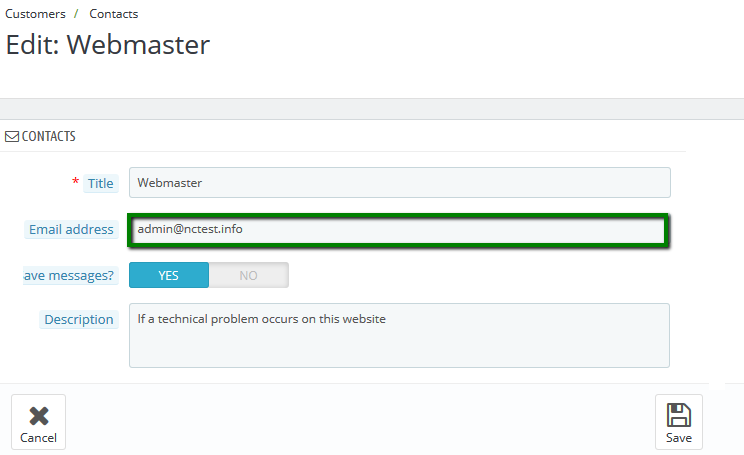Focus the Title field containing Webmaster

coord(399,182)
